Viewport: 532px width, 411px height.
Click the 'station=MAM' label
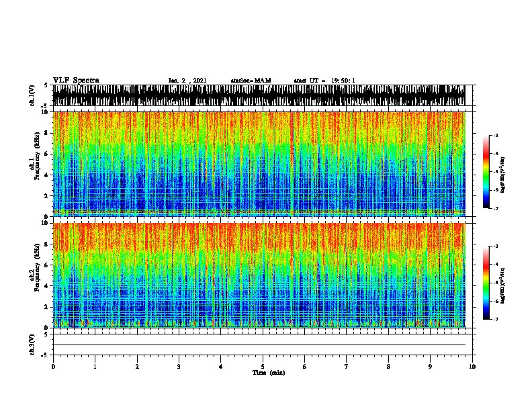point(251,81)
